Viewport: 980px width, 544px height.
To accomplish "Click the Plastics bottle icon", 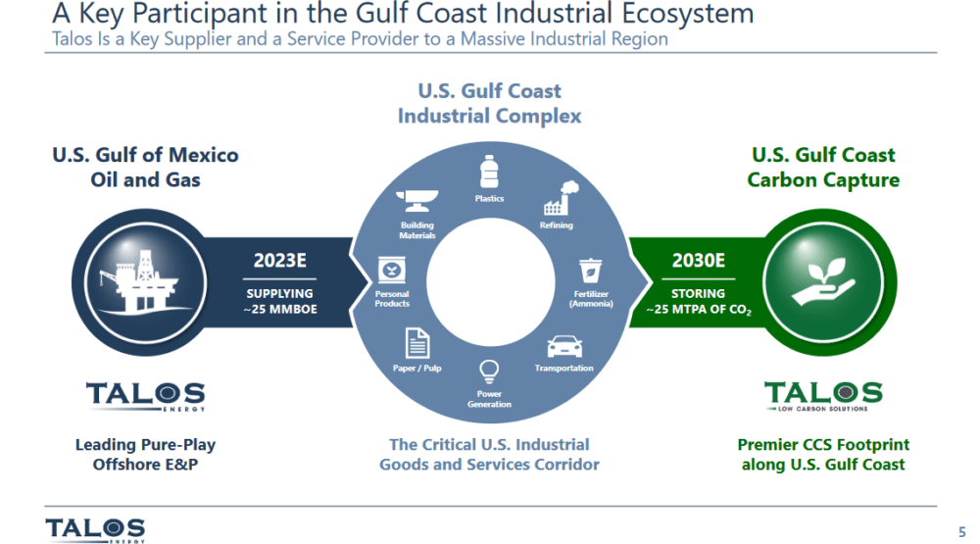I will click(x=489, y=172).
